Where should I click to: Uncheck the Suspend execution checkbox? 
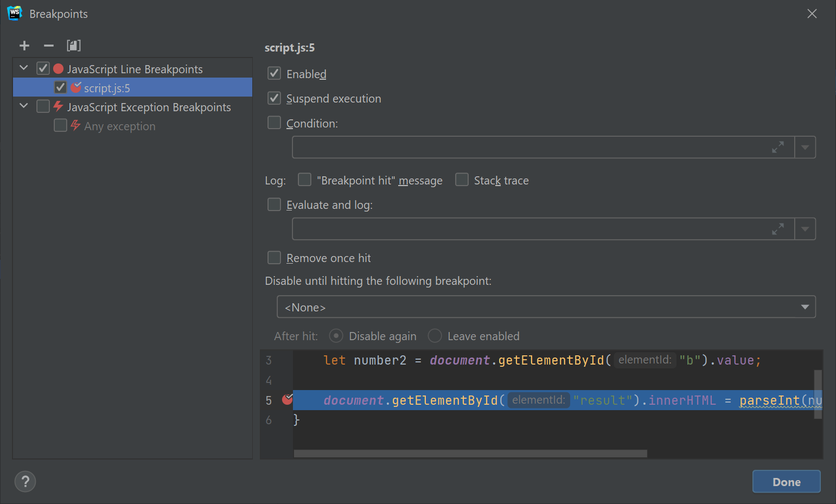[274, 98]
